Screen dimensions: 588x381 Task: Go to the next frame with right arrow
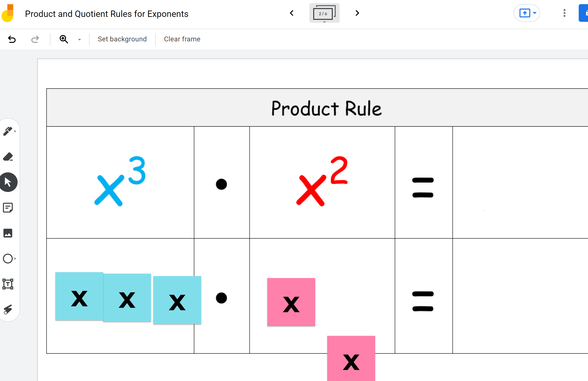tap(357, 13)
